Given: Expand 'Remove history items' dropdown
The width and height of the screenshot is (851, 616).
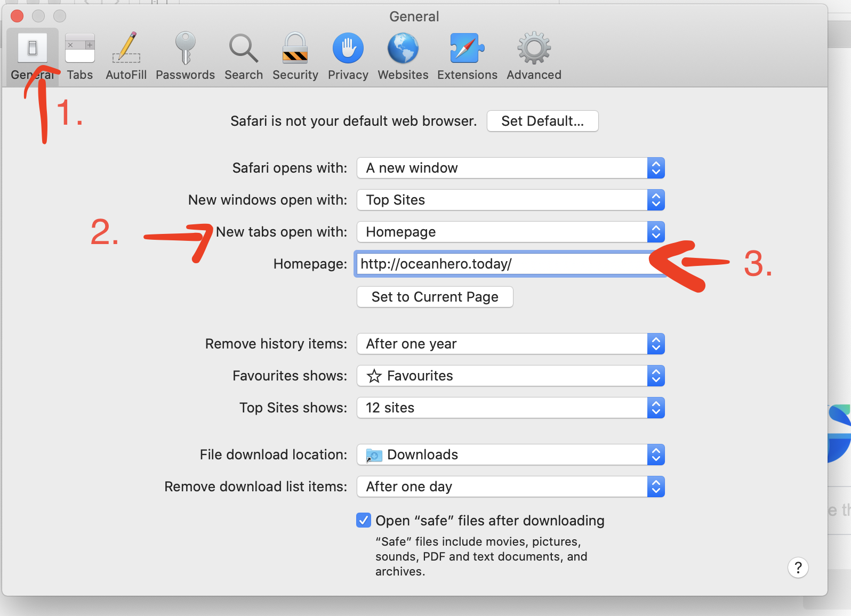Looking at the screenshot, I should (x=510, y=344).
